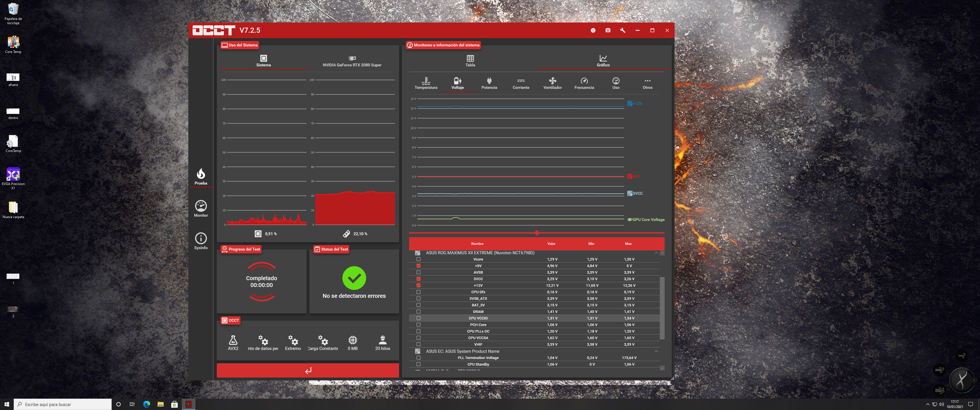Image resolution: width=980 pixels, height=410 pixels.
Task: Open the Action Center notifications
Action: (971, 404)
